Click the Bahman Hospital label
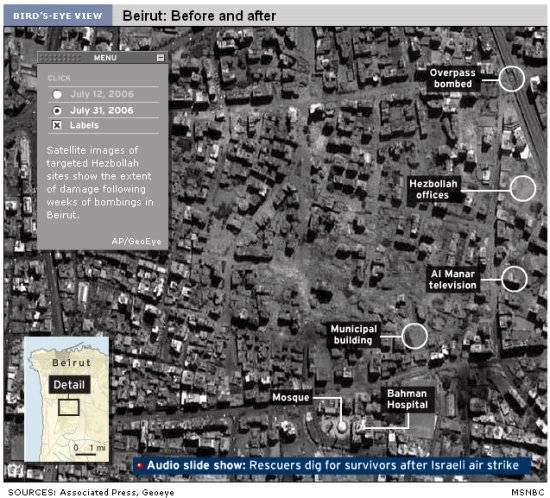The height and width of the screenshot is (498, 550). click(407, 399)
